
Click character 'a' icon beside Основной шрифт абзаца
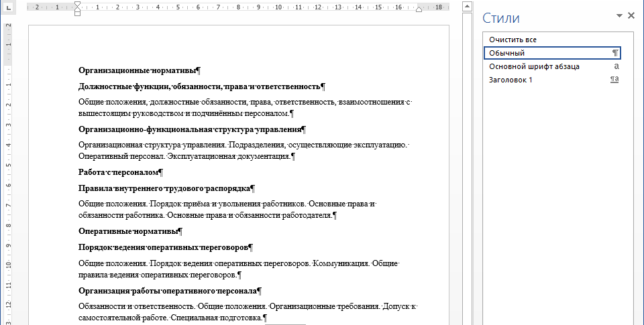(x=616, y=66)
